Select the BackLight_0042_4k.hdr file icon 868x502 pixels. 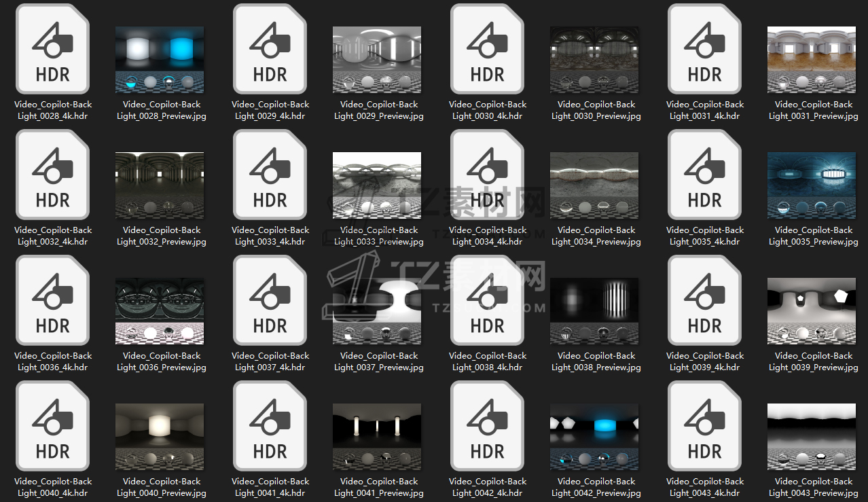[488, 426]
